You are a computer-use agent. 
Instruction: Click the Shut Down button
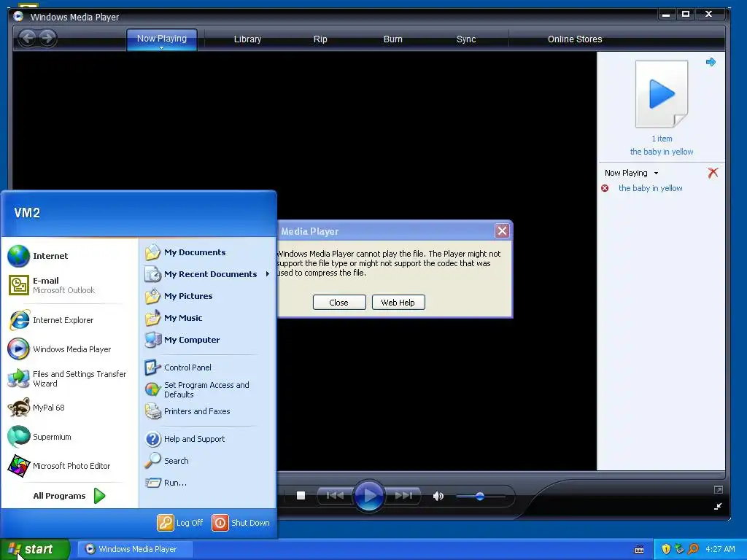pyautogui.click(x=241, y=523)
